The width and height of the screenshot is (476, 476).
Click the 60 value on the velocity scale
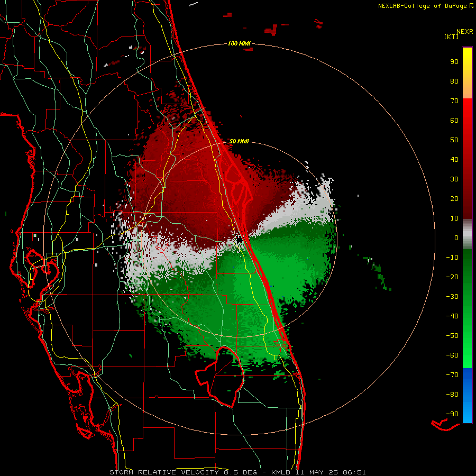tap(454, 120)
